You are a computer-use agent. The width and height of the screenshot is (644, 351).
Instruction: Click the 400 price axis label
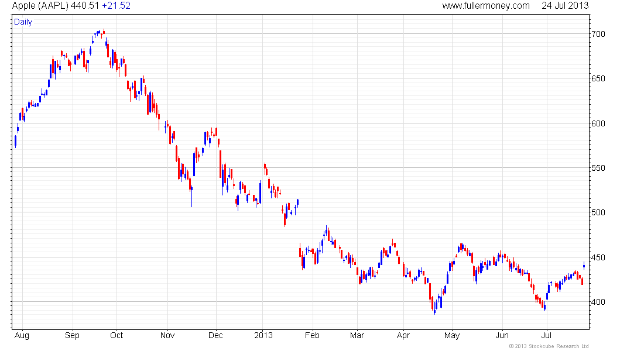tap(598, 302)
